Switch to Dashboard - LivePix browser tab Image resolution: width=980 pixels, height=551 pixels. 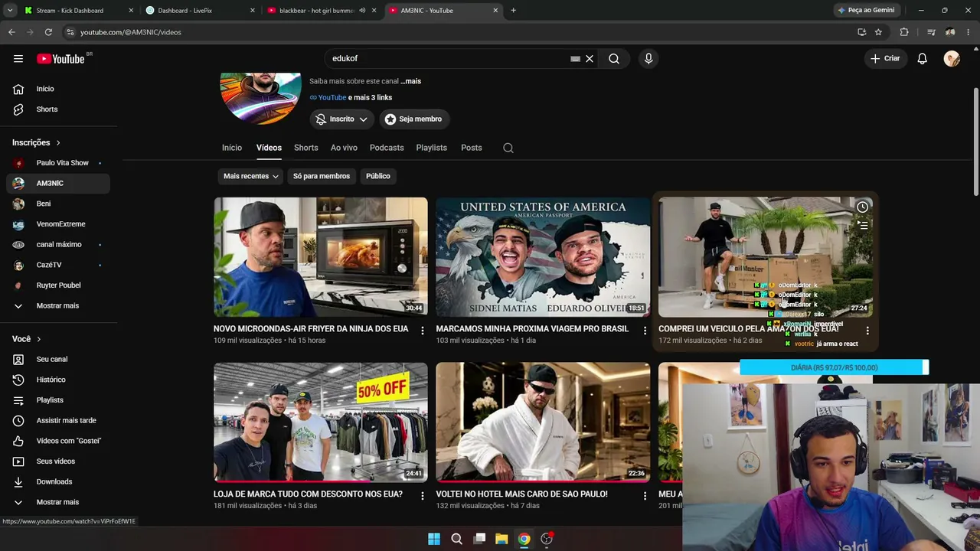pos(200,11)
